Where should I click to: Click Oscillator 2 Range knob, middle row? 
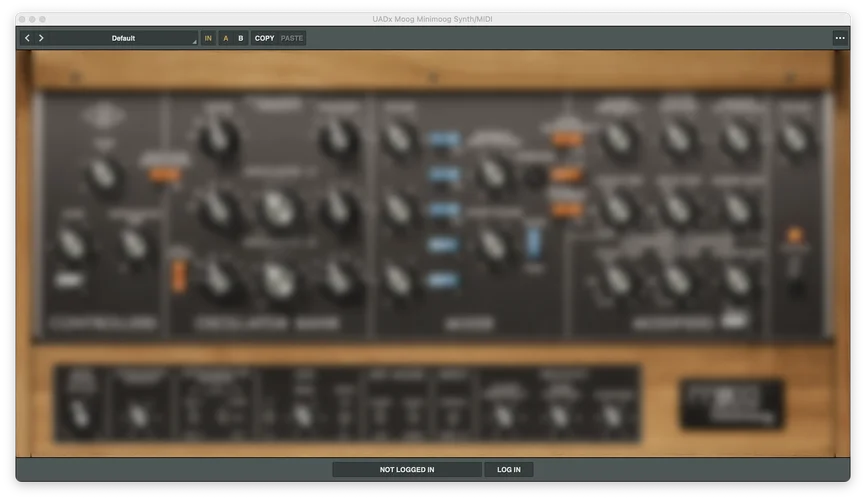pos(218,210)
